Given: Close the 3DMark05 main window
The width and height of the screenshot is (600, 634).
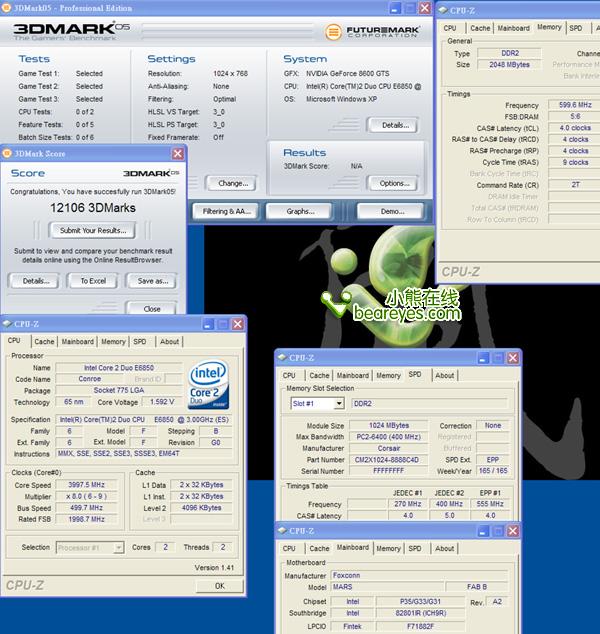Looking at the screenshot, I should point(425,8).
